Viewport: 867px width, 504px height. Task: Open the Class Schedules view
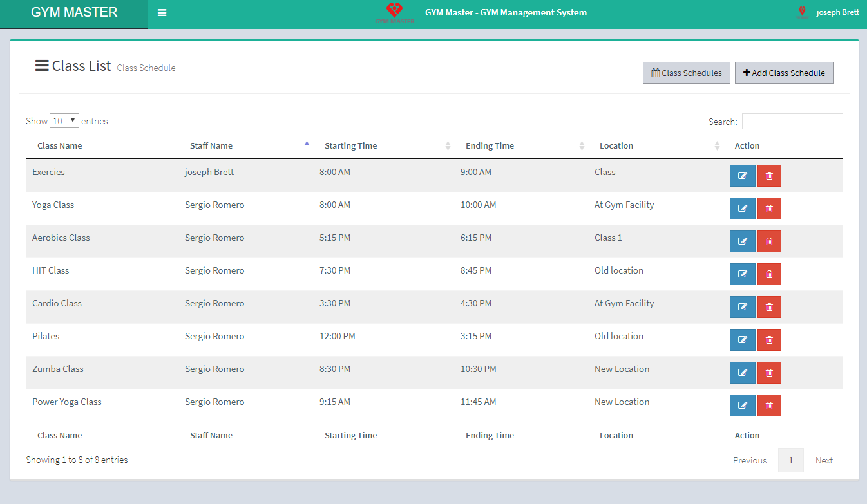pos(687,73)
